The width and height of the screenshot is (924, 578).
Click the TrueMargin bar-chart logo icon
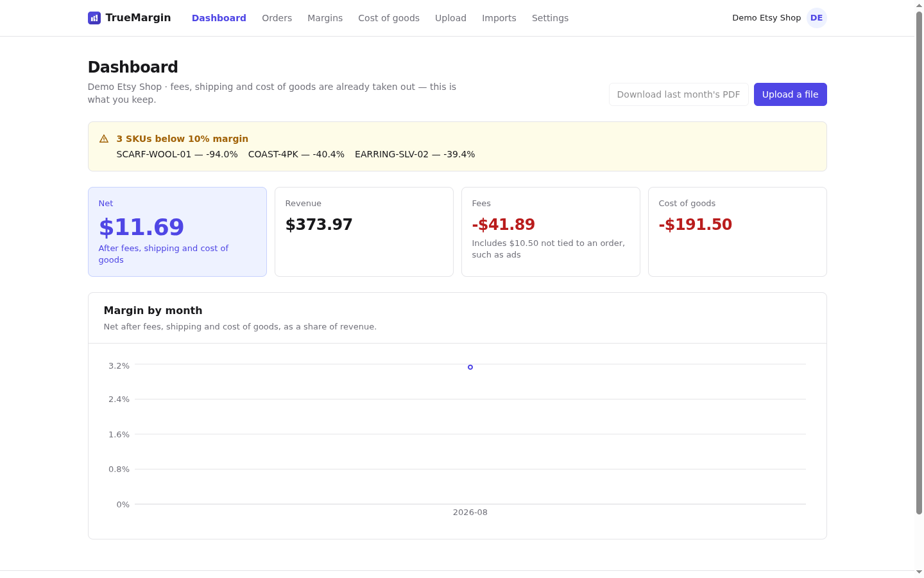pyautogui.click(x=94, y=18)
